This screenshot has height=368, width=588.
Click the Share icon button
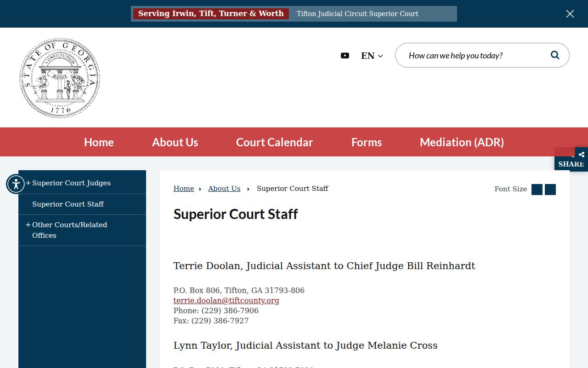581,155
